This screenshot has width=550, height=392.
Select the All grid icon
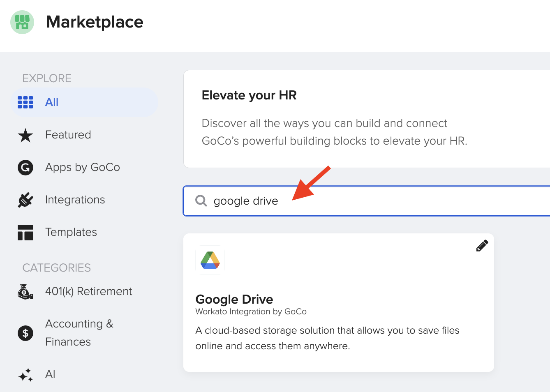pyautogui.click(x=25, y=102)
